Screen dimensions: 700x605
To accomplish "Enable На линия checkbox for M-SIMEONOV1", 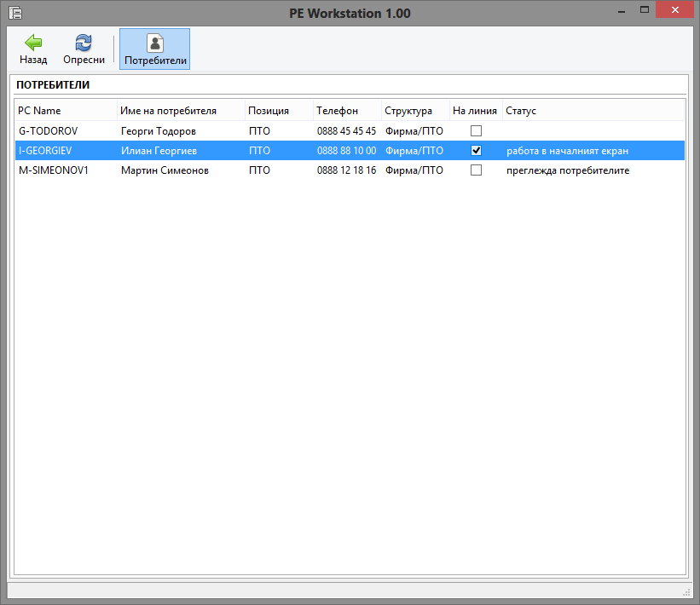I will pos(476,170).
